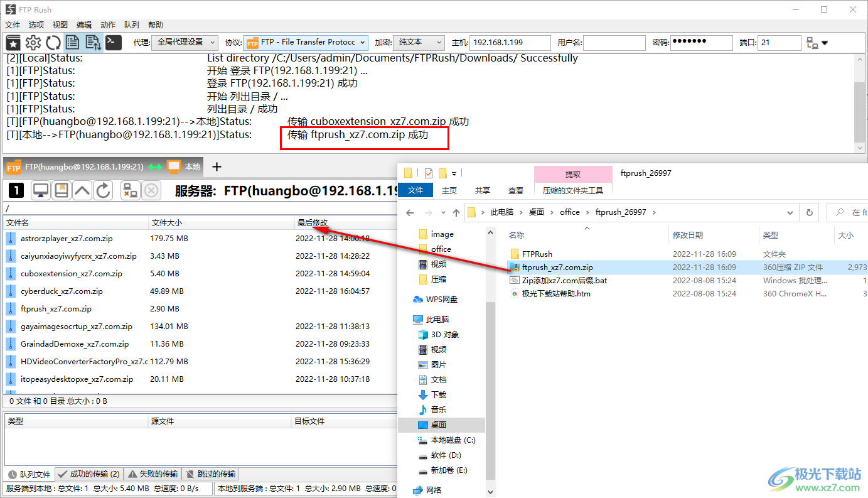The image size is (868, 498).
Task: Click the 密码 password input field
Action: point(701,43)
